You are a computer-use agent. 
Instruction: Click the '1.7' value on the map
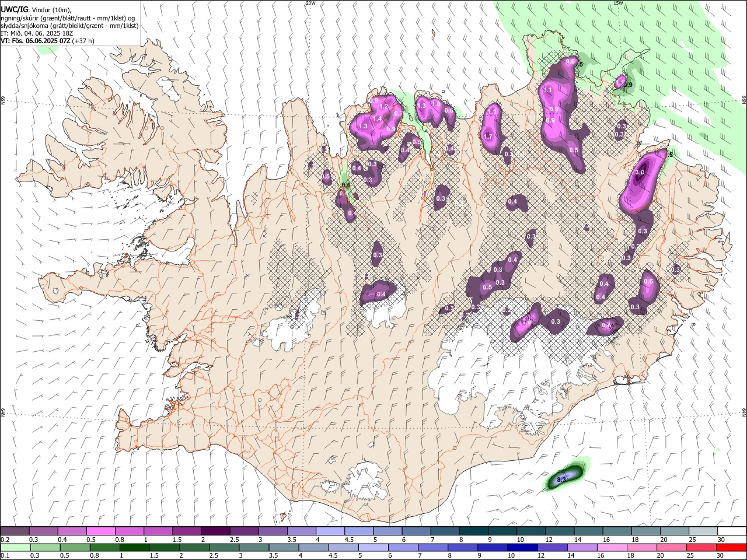488,136
